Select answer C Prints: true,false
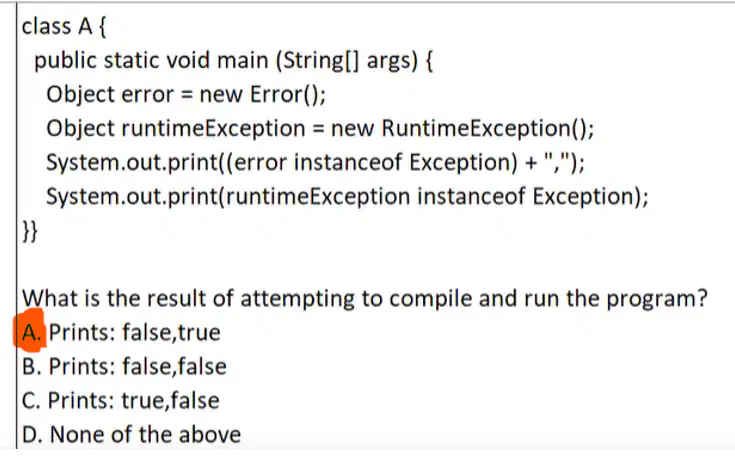The image size is (735, 471). (120, 401)
